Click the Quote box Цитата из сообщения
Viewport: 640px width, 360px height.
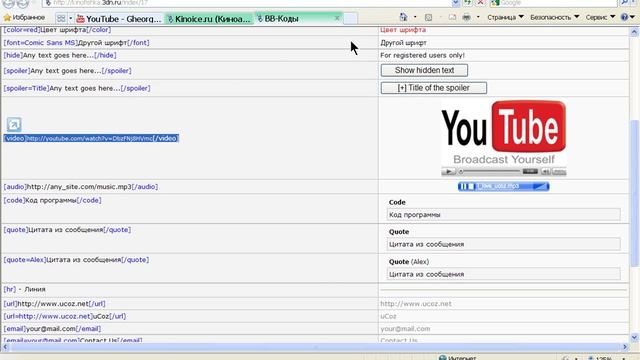click(x=503, y=244)
